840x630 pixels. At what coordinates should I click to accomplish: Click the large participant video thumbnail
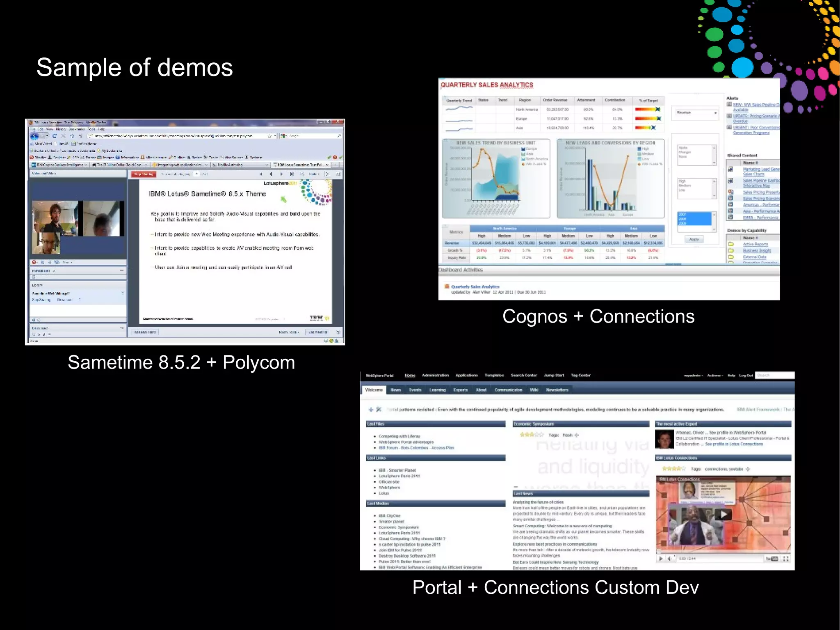pyautogui.click(x=55, y=218)
